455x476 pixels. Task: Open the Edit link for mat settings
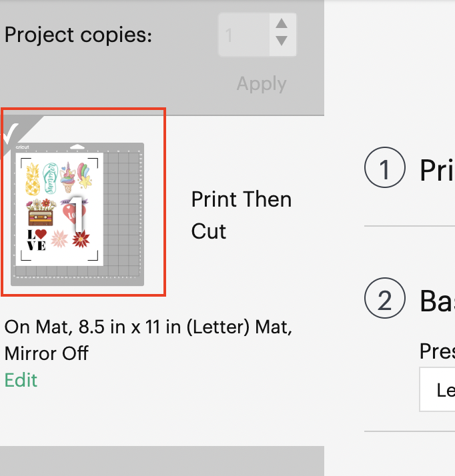21,380
